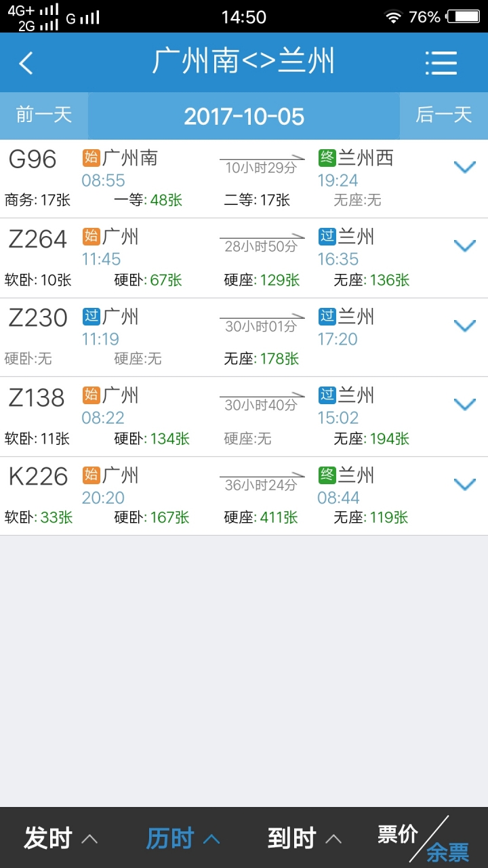Select the 历时 sort tab
This screenshot has width=488, height=868.
[183, 839]
